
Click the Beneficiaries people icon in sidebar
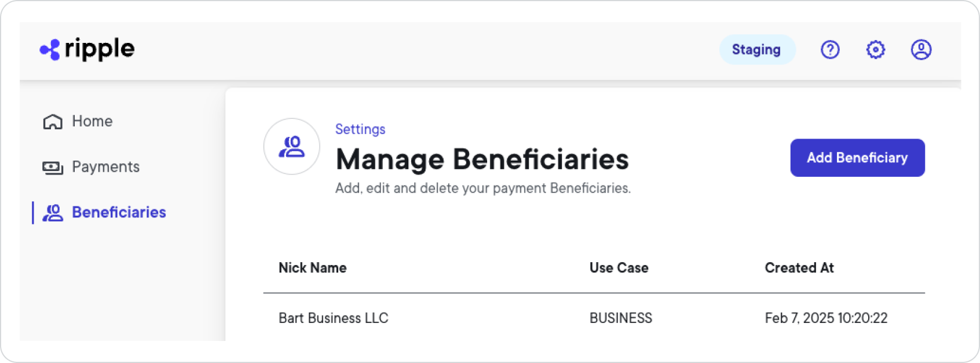(x=53, y=213)
